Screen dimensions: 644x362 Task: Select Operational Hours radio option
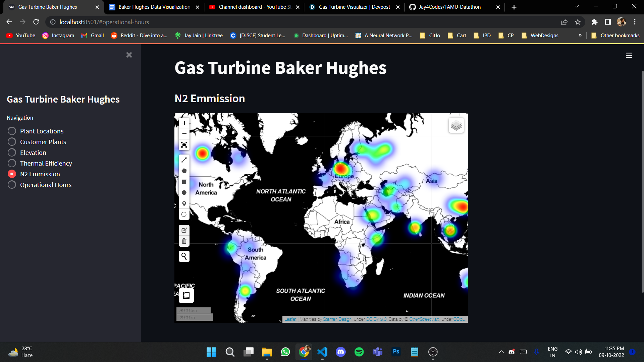pos(12,185)
